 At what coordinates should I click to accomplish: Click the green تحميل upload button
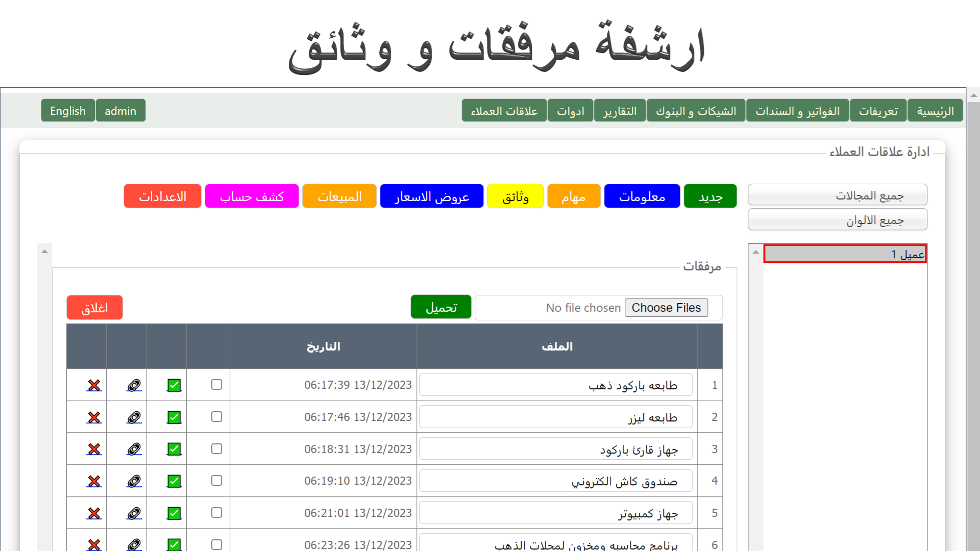(441, 308)
